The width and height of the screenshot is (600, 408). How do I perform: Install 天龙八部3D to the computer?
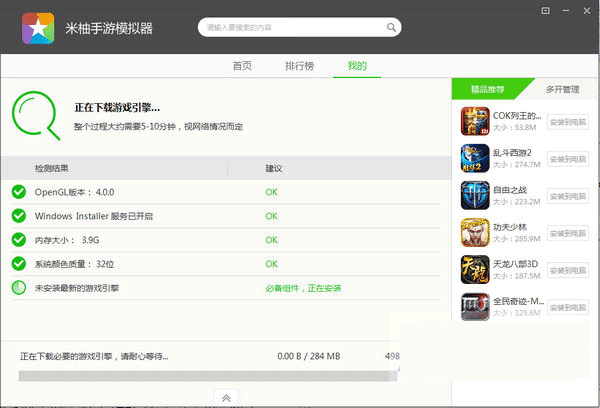568,271
